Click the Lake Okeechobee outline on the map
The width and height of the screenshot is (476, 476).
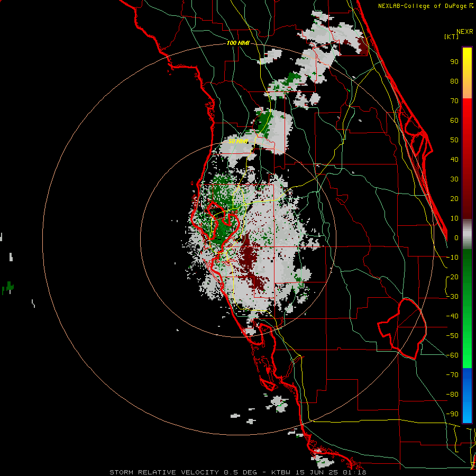point(402,328)
